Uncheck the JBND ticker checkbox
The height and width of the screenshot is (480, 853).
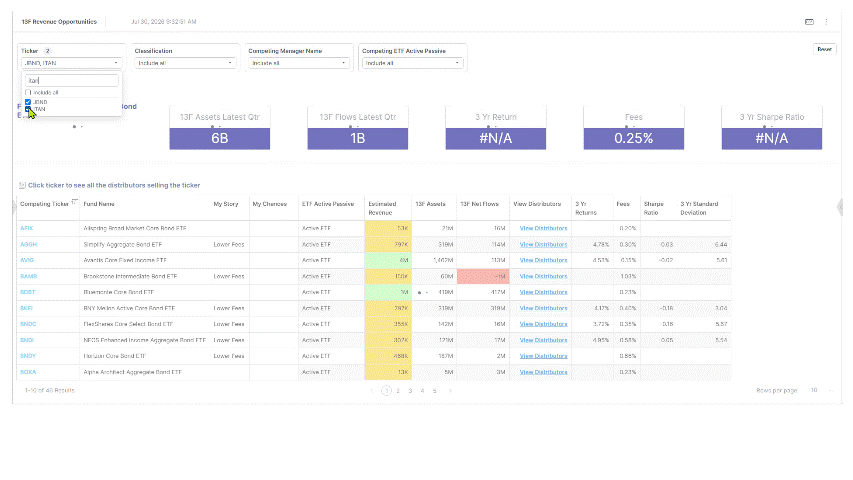[x=28, y=102]
